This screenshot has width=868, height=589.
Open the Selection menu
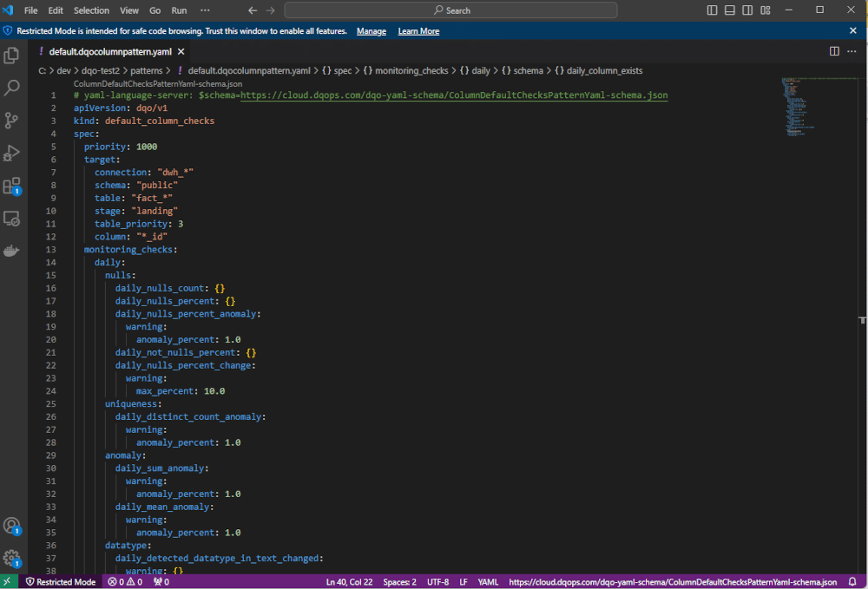coord(91,10)
